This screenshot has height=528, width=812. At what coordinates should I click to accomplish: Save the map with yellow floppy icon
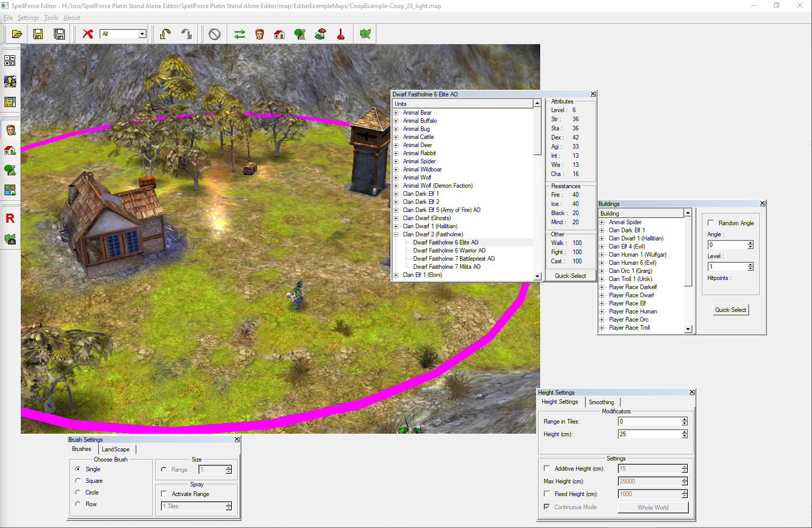coord(38,34)
